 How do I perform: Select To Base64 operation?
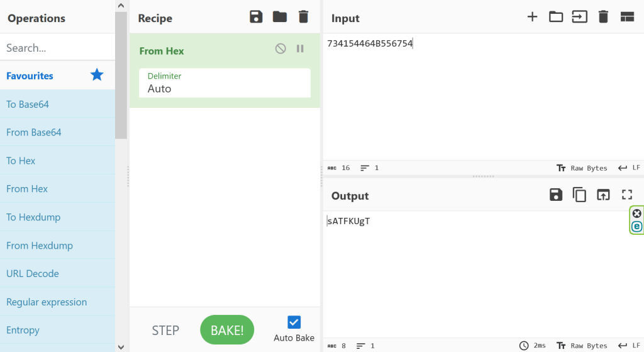tap(28, 105)
